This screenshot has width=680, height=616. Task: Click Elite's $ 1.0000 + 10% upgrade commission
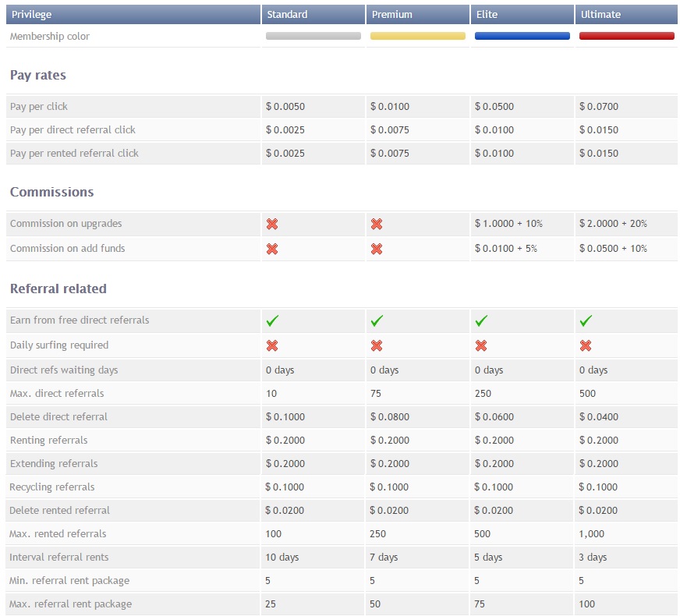pos(508,224)
